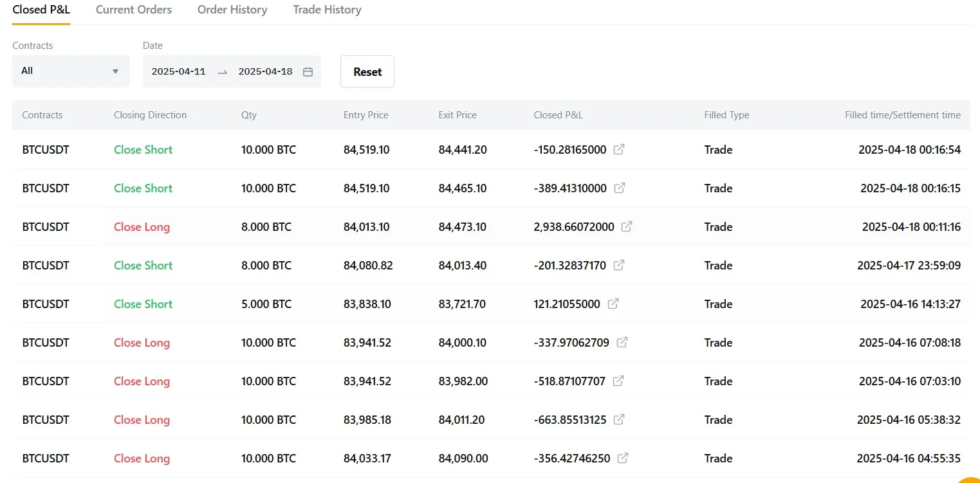Click the Filled time/Settlement time column header
The height and width of the screenshot is (483, 980).
(x=902, y=115)
